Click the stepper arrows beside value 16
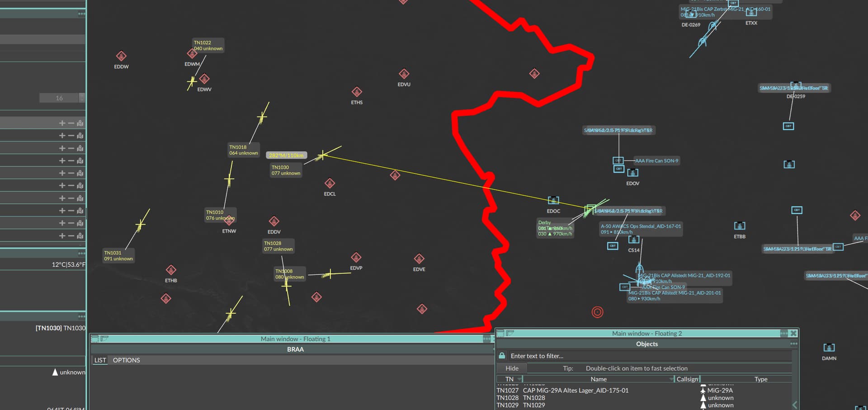The height and width of the screenshot is (410, 868). pos(81,98)
